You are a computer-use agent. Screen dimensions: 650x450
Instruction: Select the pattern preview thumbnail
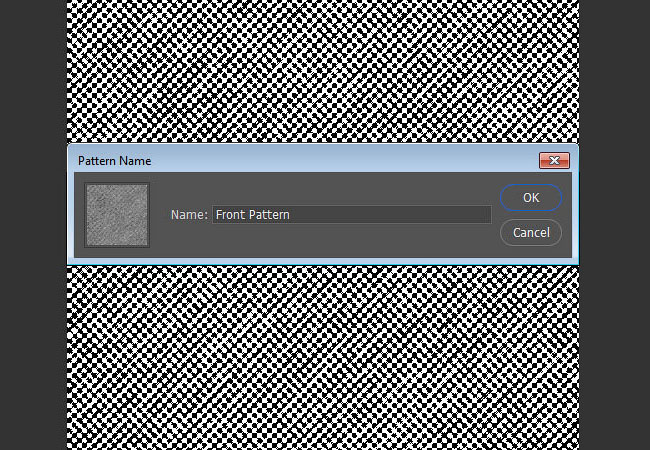pos(117,215)
